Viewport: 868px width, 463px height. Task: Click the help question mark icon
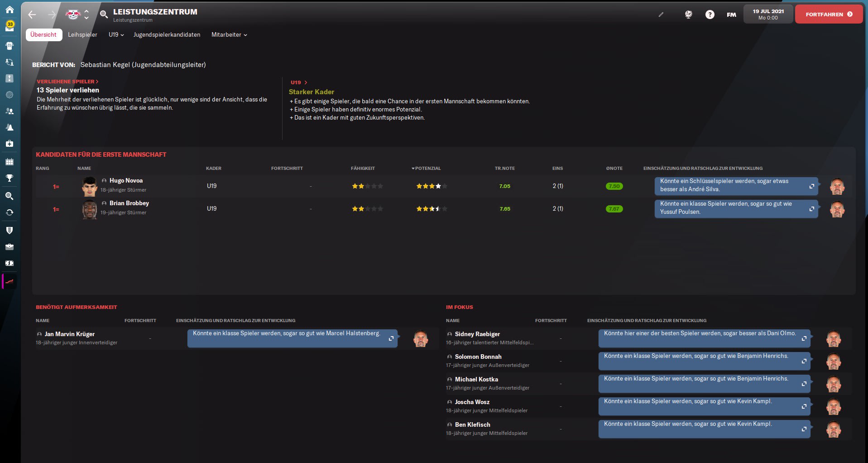click(x=710, y=14)
